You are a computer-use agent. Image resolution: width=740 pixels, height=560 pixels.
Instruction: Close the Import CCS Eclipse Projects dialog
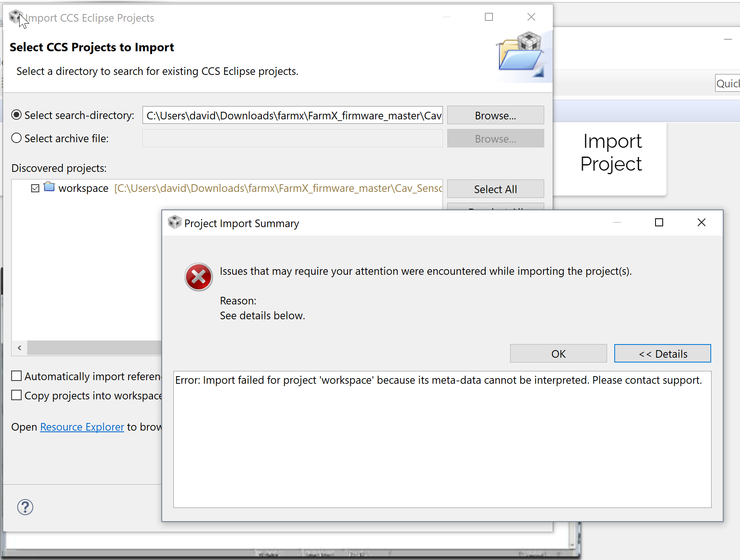(x=531, y=17)
